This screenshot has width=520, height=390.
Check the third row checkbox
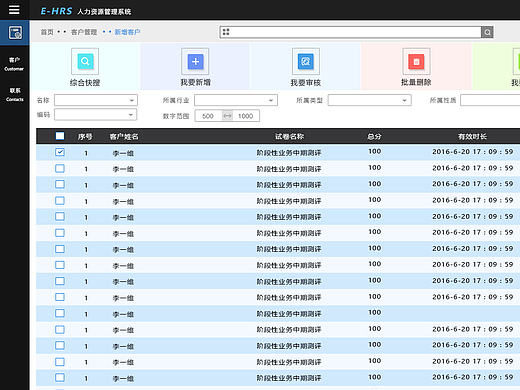click(60, 184)
